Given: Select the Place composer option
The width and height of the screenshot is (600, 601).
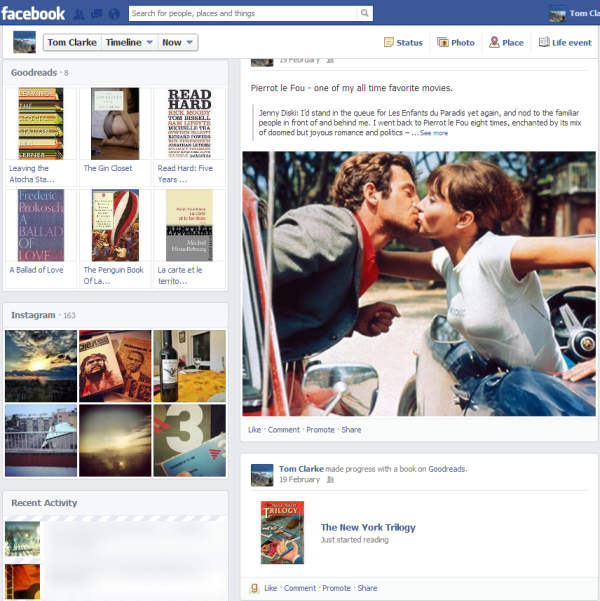Looking at the screenshot, I should tap(506, 43).
